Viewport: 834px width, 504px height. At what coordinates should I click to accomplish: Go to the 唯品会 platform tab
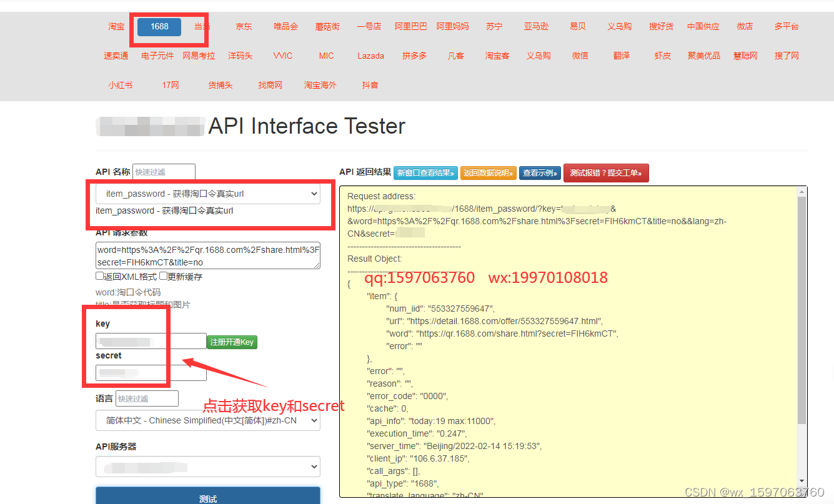click(285, 26)
